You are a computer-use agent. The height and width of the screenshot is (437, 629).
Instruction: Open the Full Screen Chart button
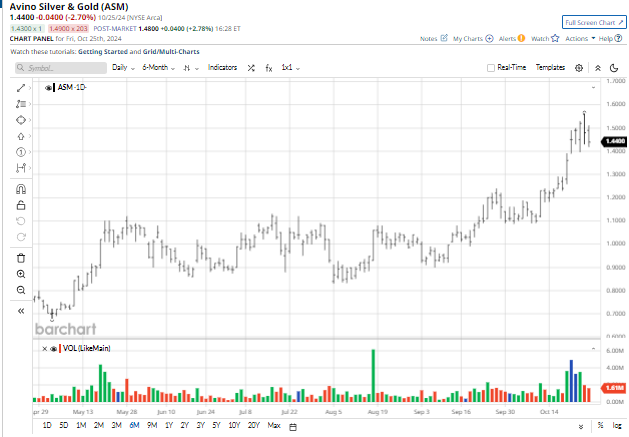tap(594, 22)
